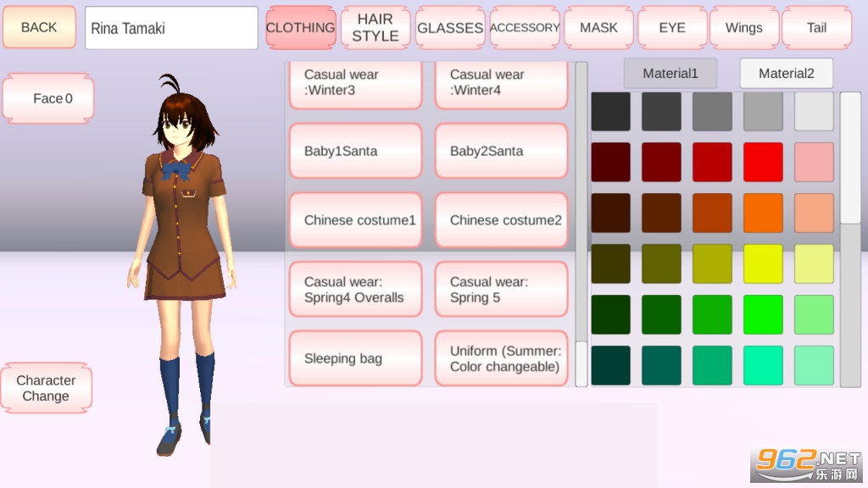Image resolution: width=868 pixels, height=488 pixels.
Task: Select the Tail tab
Action: click(x=816, y=28)
